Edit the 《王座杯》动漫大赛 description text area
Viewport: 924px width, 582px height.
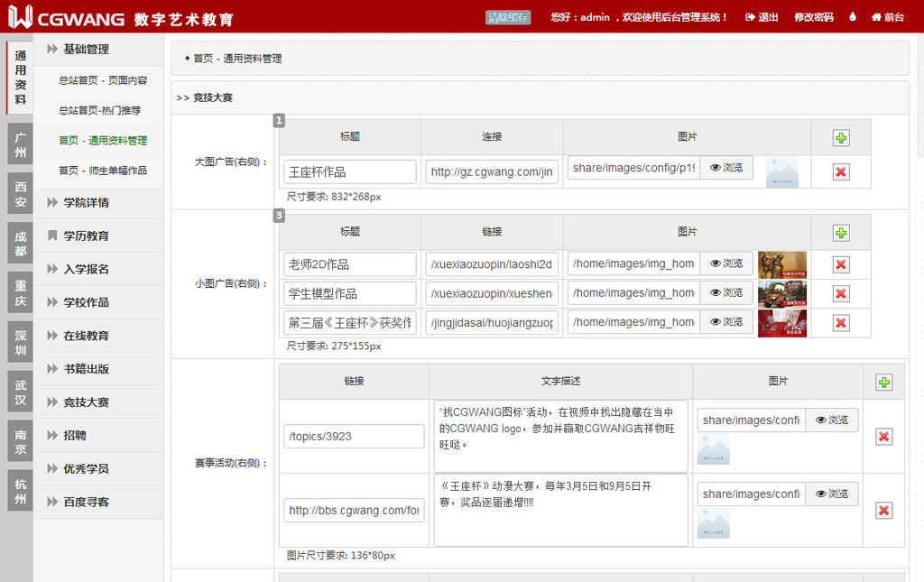561,510
